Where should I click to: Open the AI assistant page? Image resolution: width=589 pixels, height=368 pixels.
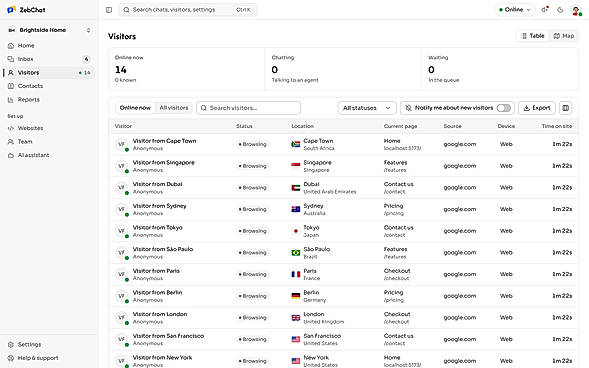coord(49,155)
